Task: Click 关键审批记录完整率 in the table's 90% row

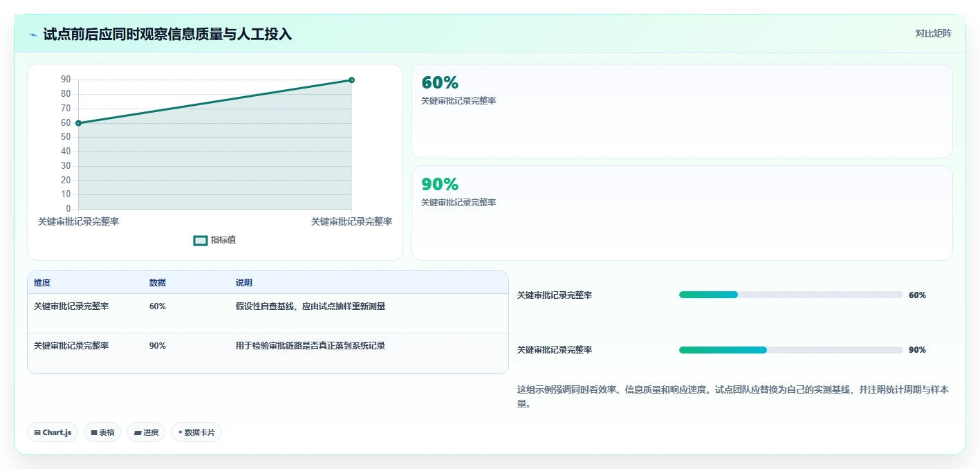Action: pos(71,346)
